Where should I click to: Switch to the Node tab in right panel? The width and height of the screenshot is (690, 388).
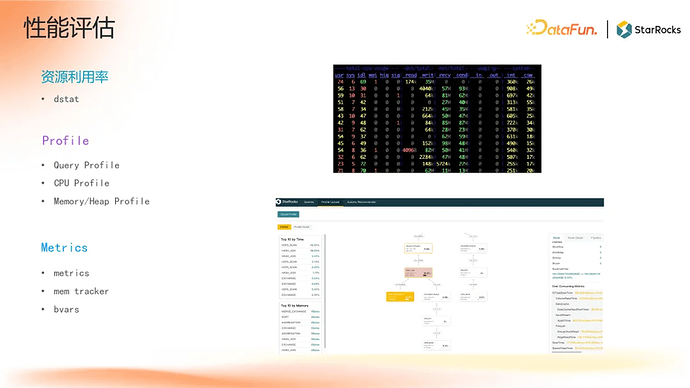(556, 238)
